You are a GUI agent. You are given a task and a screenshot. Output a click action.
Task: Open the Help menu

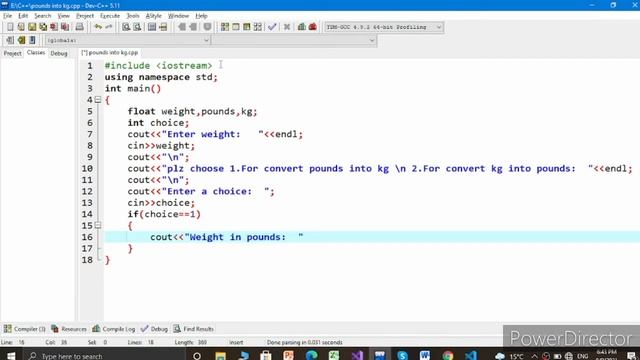(x=201, y=16)
